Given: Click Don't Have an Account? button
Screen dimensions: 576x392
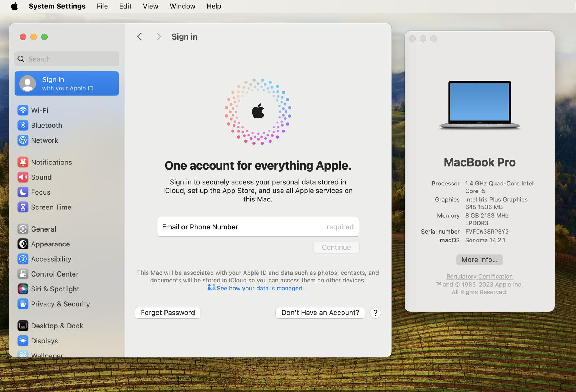Looking at the screenshot, I should pos(320,313).
